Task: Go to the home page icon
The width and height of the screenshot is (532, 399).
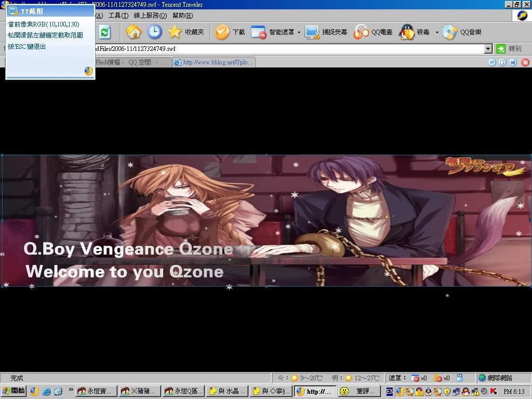Action: pyautogui.click(x=134, y=32)
